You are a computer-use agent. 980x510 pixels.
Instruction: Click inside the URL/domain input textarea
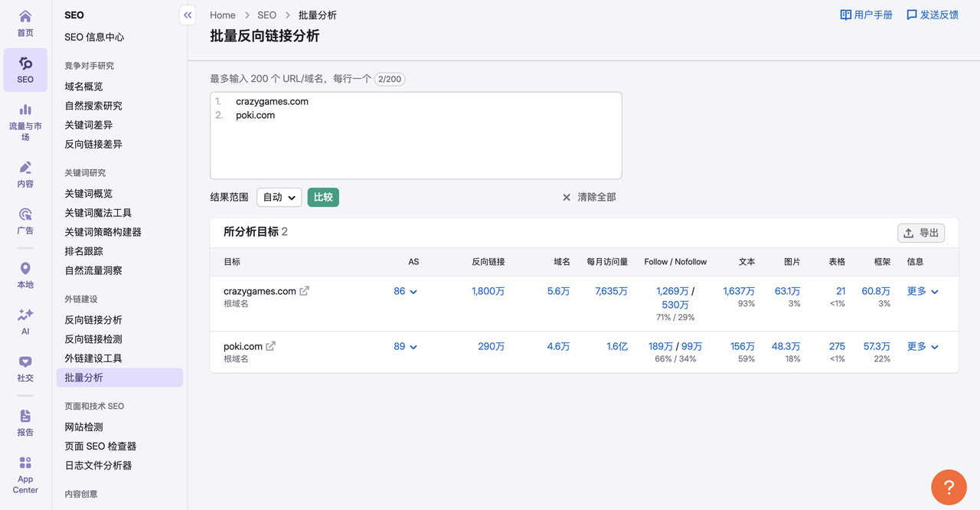[x=416, y=145]
